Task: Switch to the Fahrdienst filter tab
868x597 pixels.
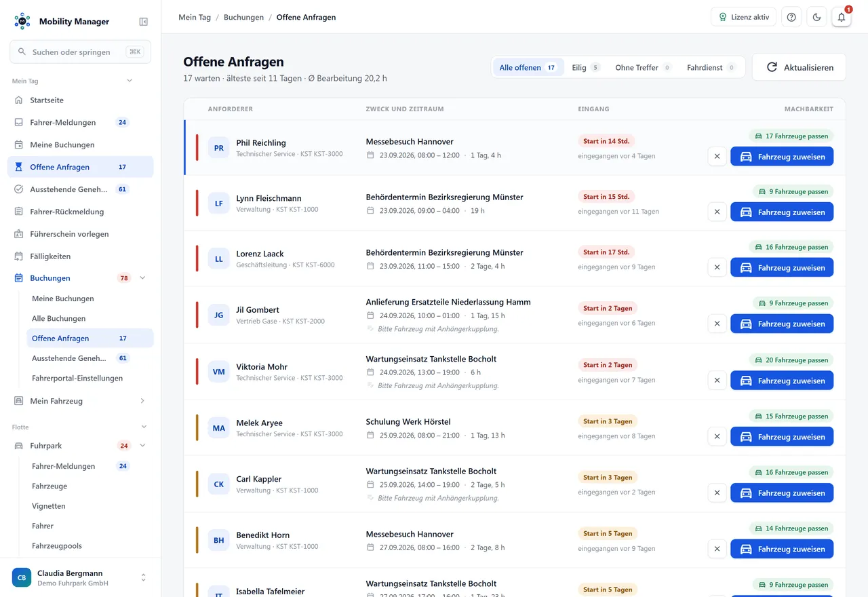Action: (x=711, y=68)
